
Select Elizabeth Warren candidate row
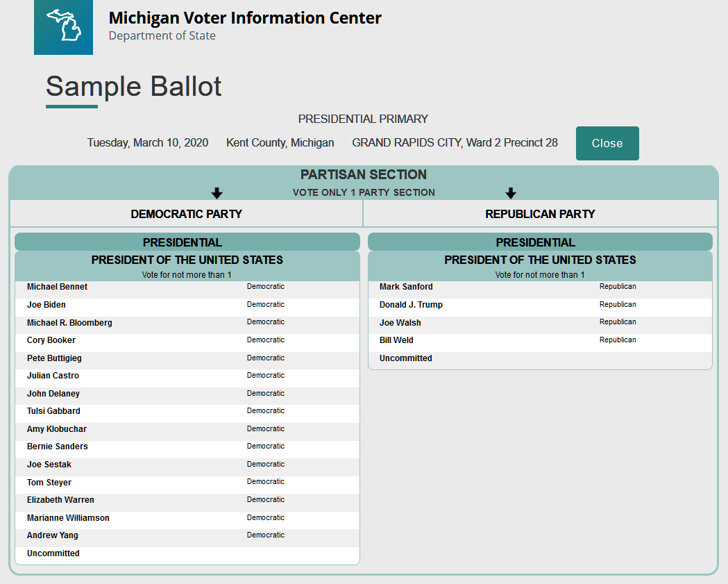click(x=60, y=500)
